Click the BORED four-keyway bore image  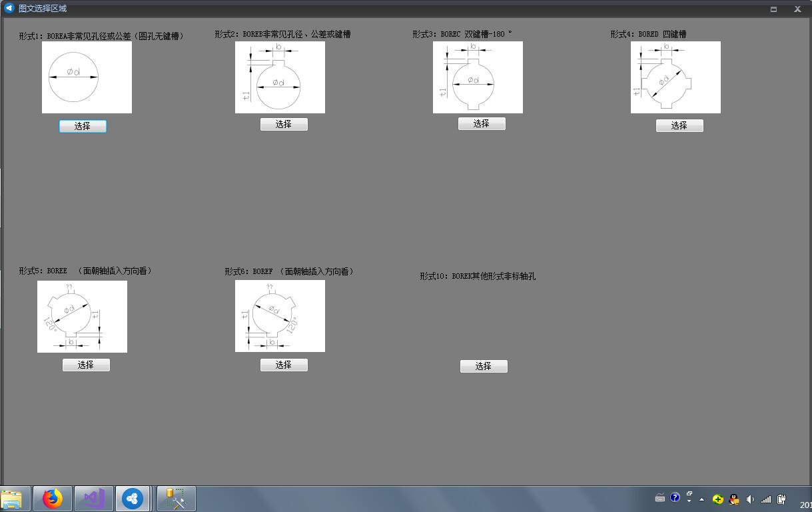(x=675, y=77)
